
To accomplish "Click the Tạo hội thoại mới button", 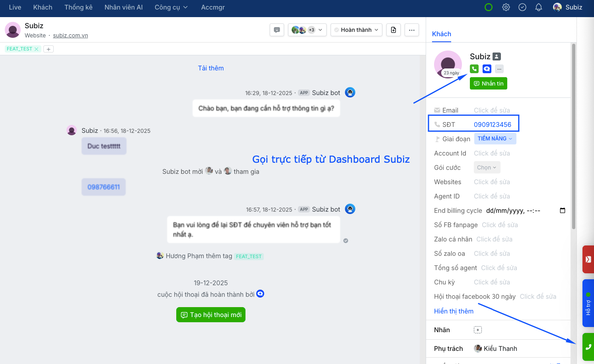I will tap(210, 315).
